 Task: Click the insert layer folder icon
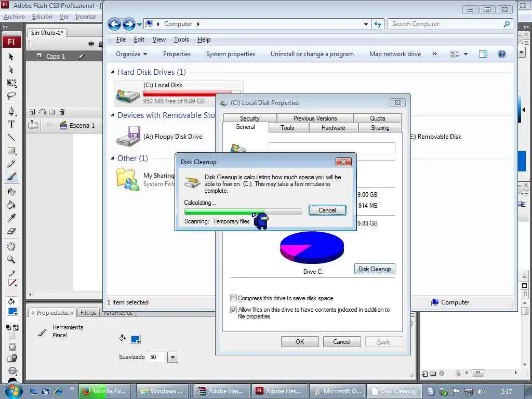pyautogui.click(x=52, y=112)
